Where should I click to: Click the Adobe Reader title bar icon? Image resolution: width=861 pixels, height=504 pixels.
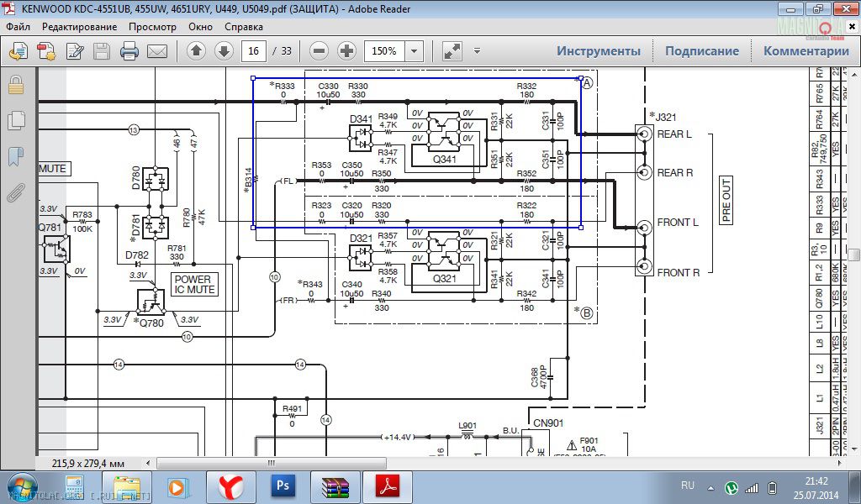pyautogui.click(x=10, y=9)
